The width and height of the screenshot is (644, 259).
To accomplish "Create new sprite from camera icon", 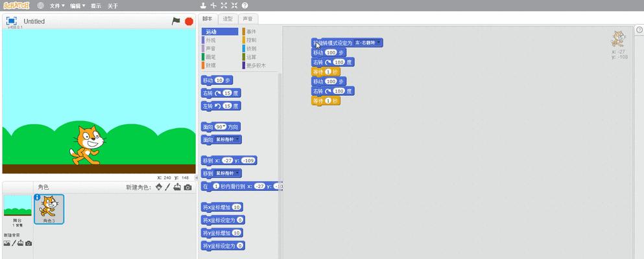I will 187,187.
